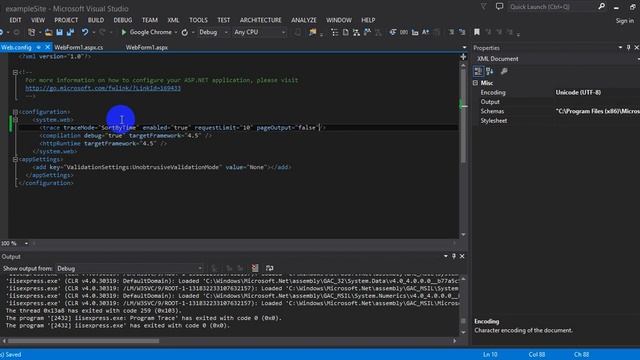Open the 100 % zoom dropdown
The width and height of the screenshot is (640, 360).
pos(27,243)
